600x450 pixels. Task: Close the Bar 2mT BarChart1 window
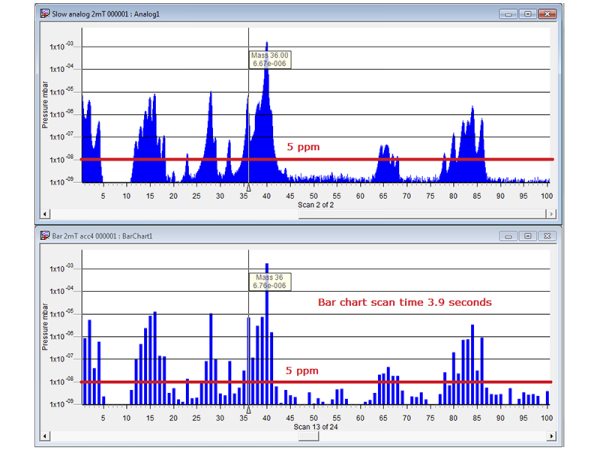[x=547, y=237]
